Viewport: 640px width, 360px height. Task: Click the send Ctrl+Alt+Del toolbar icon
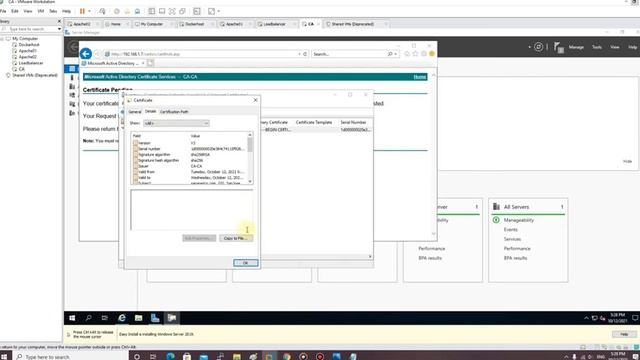[x=102, y=11]
